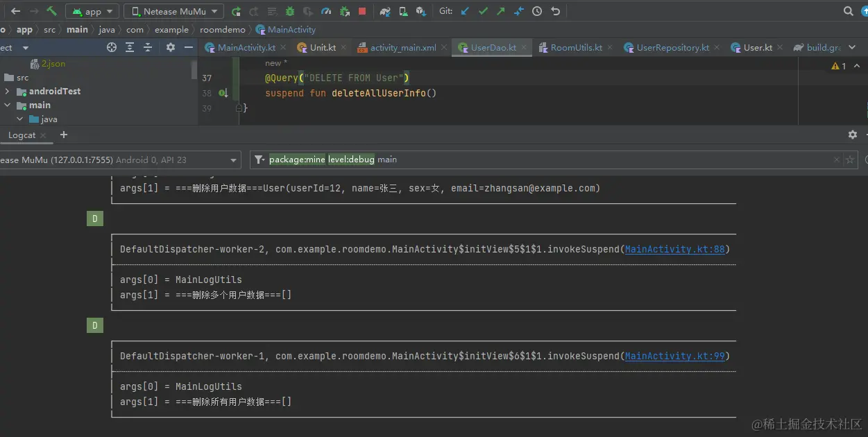Close the Logcat tab
The height and width of the screenshot is (437, 868).
pos(43,135)
